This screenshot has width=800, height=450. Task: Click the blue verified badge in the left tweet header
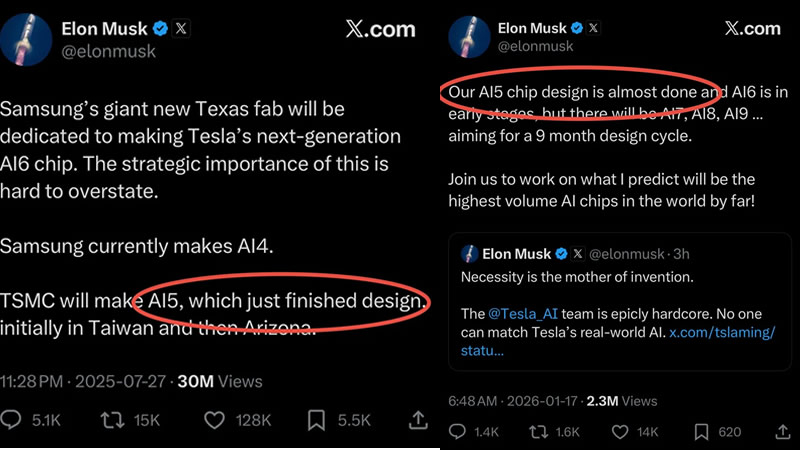159,28
